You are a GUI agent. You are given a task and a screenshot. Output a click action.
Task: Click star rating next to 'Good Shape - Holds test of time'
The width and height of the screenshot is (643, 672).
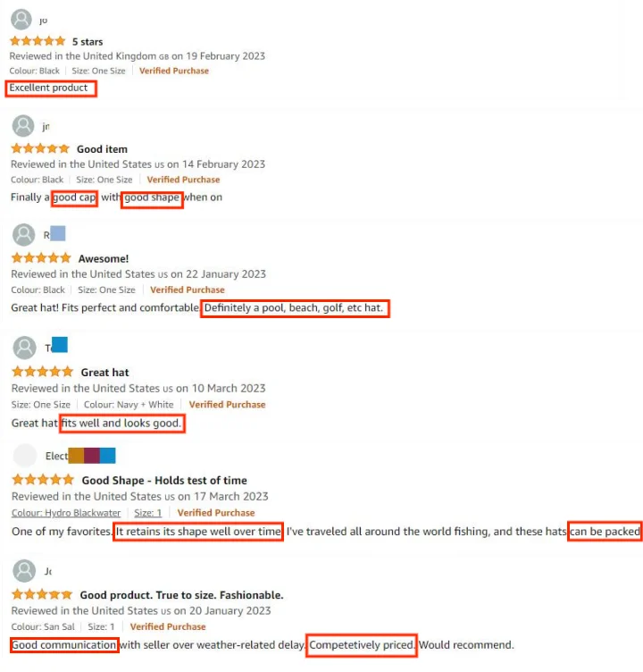tap(43, 480)
